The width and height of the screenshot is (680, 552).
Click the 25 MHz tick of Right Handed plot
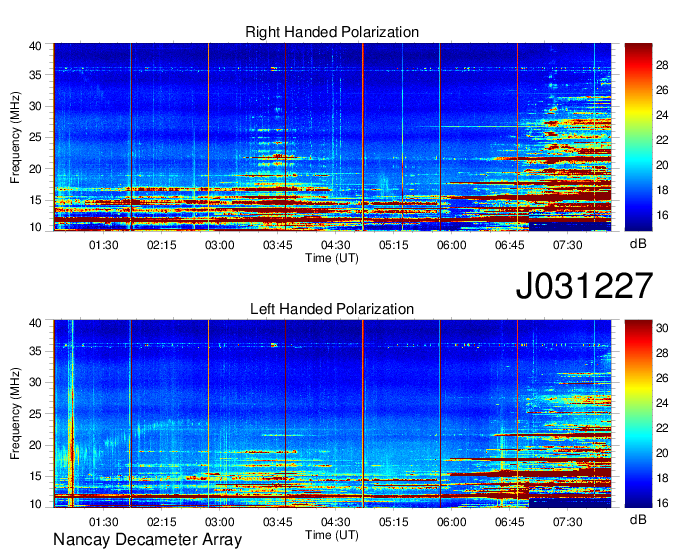(x=36, y=137)
